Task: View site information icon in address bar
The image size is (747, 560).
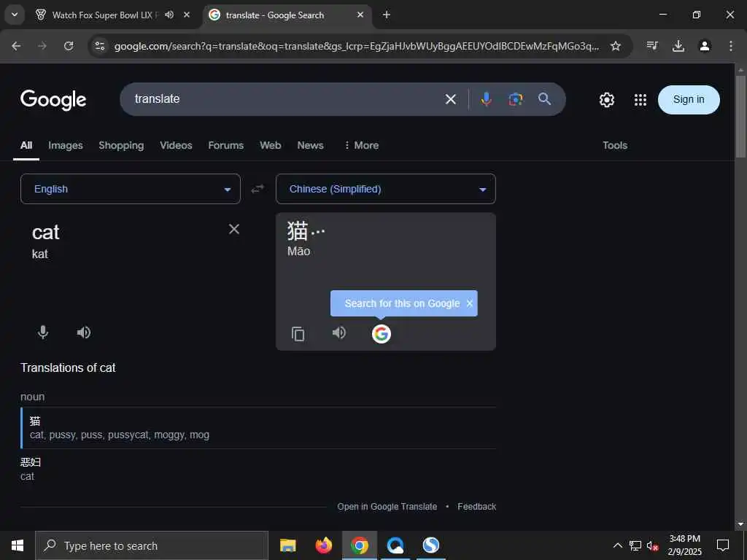Action: coord(99,46)
